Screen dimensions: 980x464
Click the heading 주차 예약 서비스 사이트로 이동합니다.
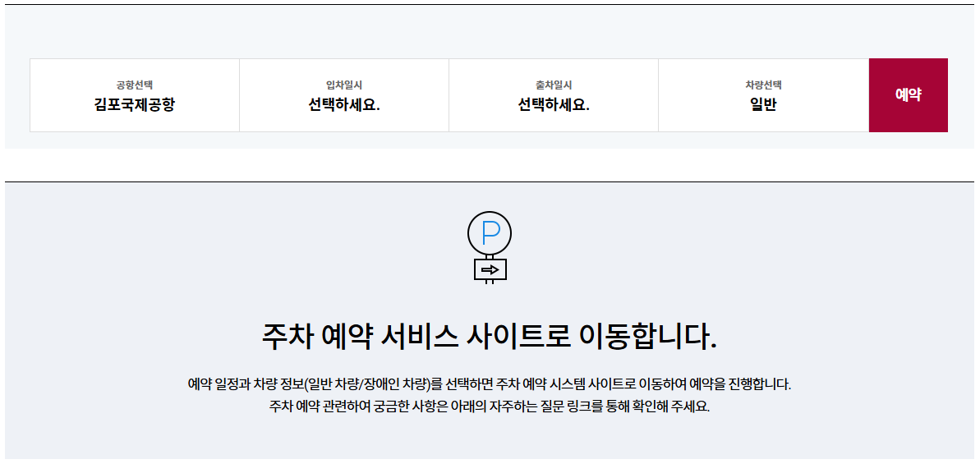click(x=490, y=338)
